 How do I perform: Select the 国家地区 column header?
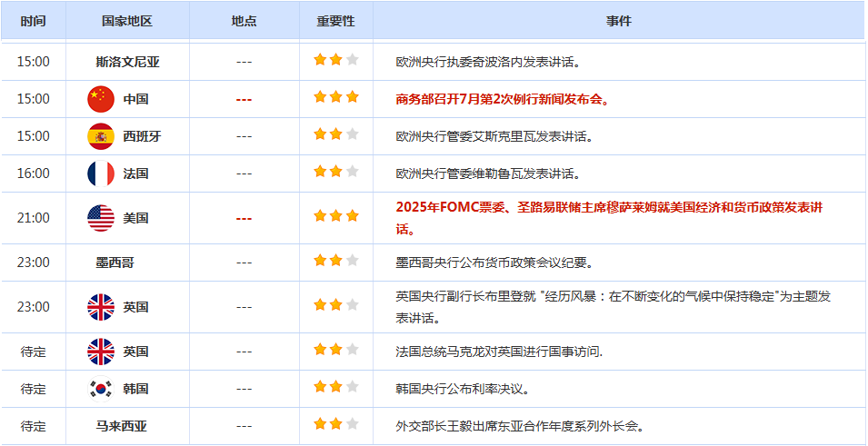pos(127,20)
